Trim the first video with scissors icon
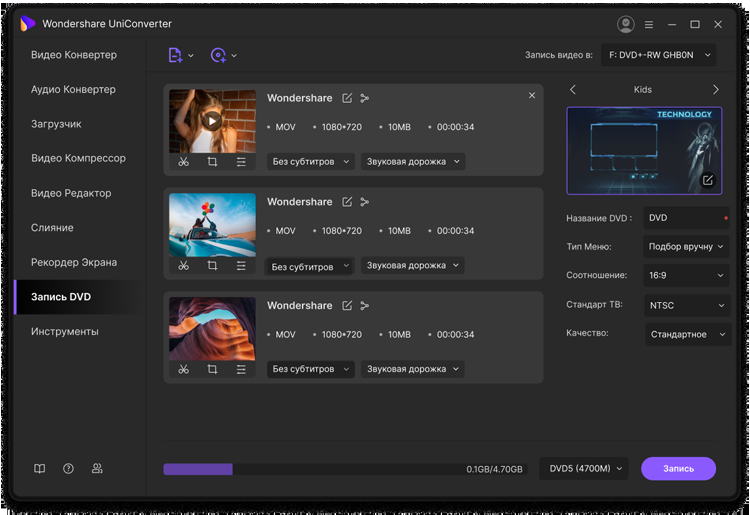The width and height of the screenshot is (750, 515). pyautogui.click(x=184, y=162)
